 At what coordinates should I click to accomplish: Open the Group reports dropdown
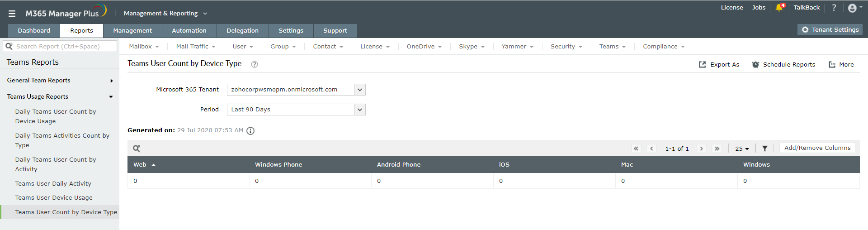[x=283, y=47]
